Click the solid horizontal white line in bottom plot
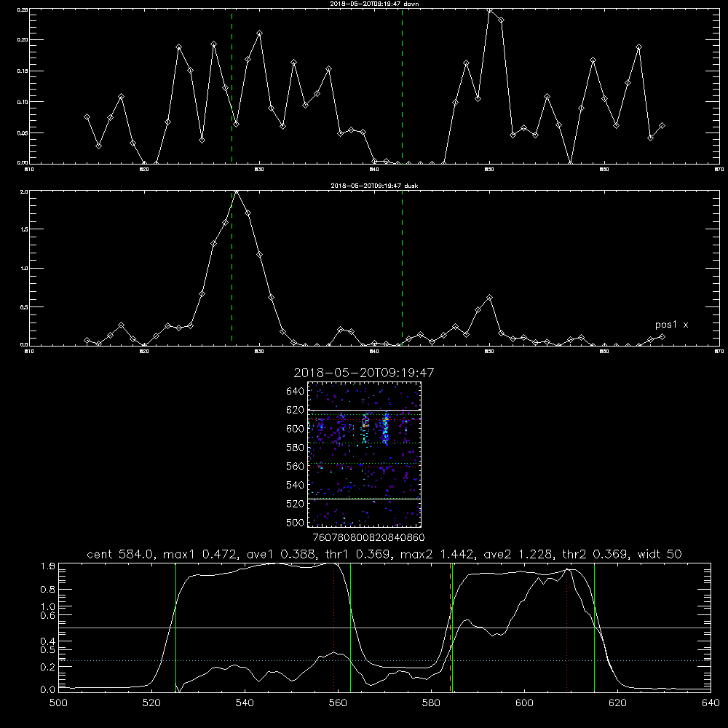 click(384, 628)
